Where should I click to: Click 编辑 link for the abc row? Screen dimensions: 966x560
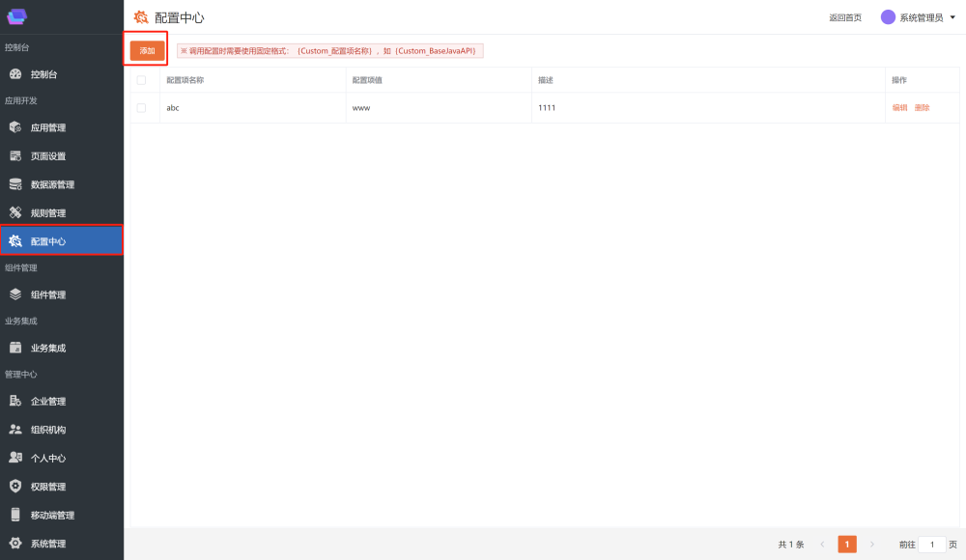tap(899, 108)
